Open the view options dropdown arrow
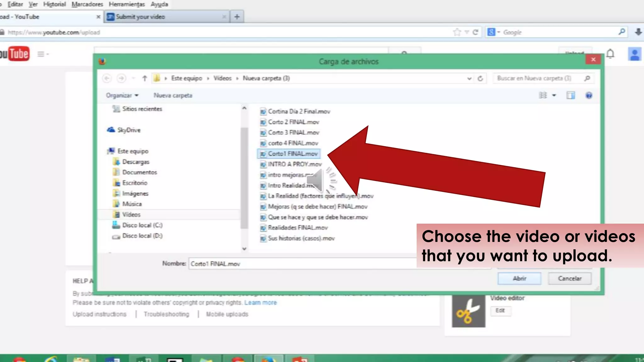 [x=554, y=95]
